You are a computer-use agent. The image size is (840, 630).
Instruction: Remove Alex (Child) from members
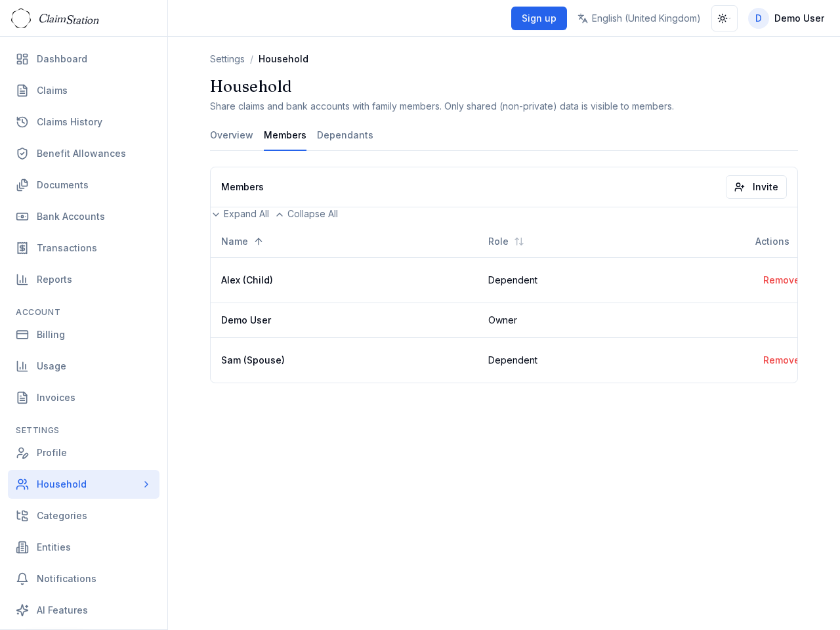(x=780, y=280)
